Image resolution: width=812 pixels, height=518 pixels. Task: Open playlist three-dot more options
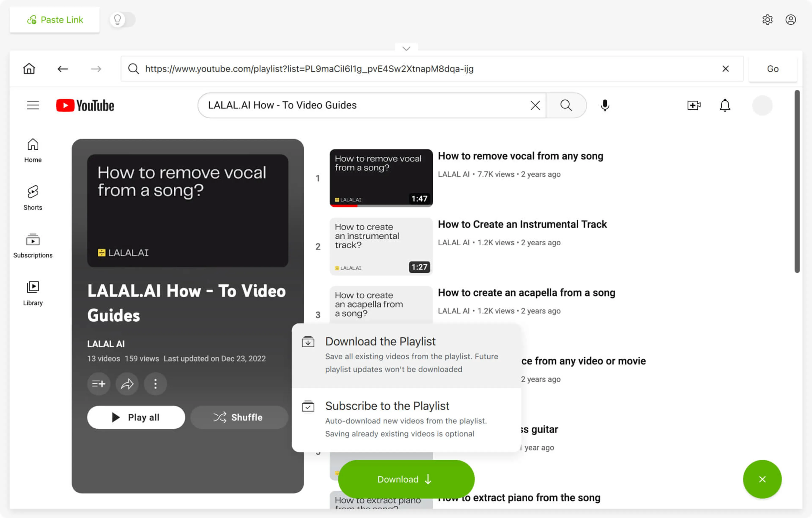pos(155,384)
